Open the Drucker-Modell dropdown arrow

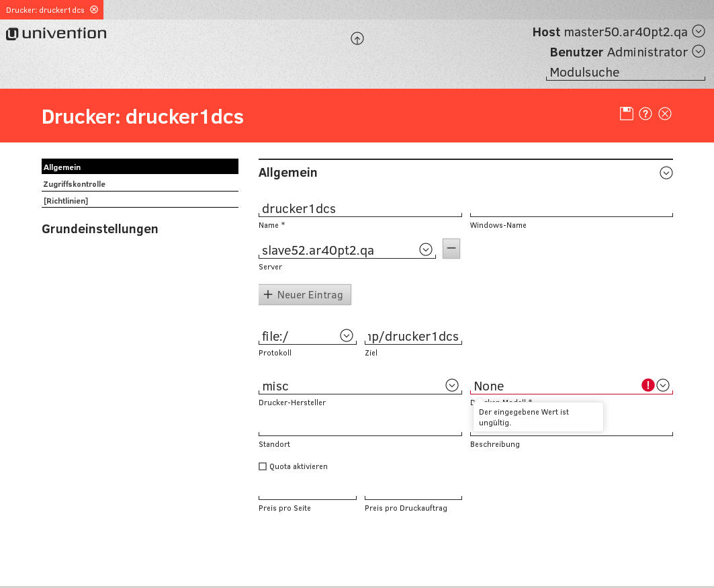pos(663,385)
